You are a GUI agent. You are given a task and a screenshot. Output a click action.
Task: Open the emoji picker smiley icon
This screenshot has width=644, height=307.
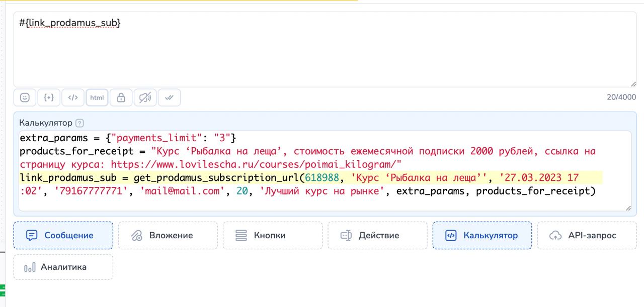point(25,97)
